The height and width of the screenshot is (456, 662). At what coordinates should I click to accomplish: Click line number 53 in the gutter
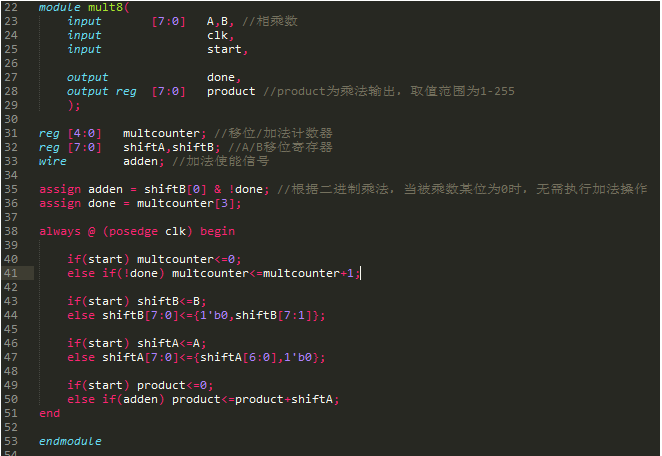click(12, 441)
